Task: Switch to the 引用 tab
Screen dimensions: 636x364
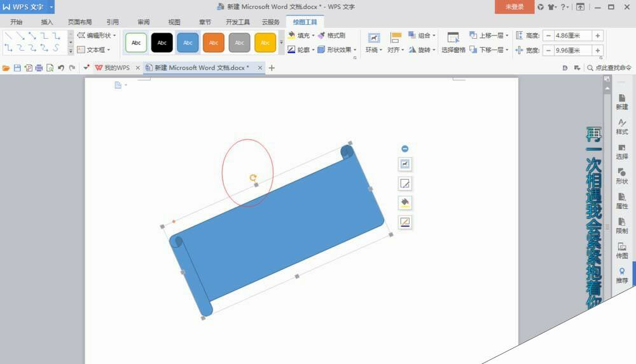Action: 113,22
